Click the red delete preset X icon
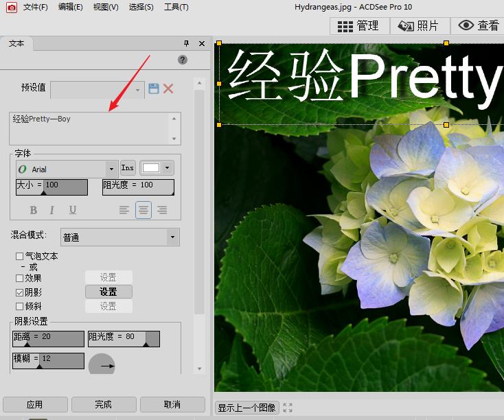504x420 pixels. click(x=168, y=89)
